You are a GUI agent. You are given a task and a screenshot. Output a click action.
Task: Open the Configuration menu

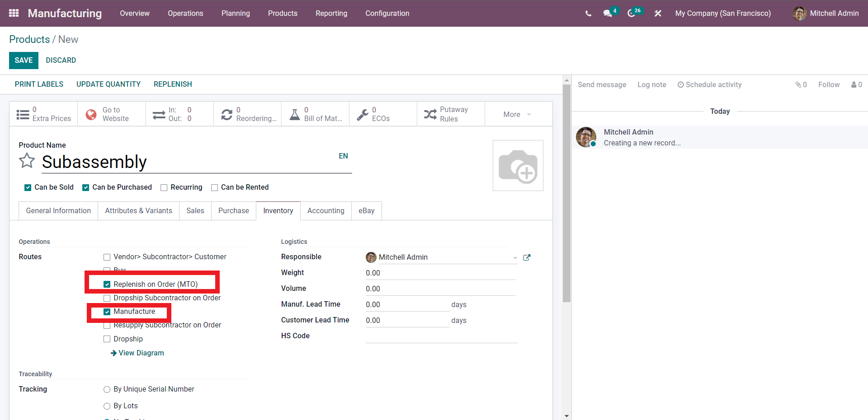coord(387,14)
